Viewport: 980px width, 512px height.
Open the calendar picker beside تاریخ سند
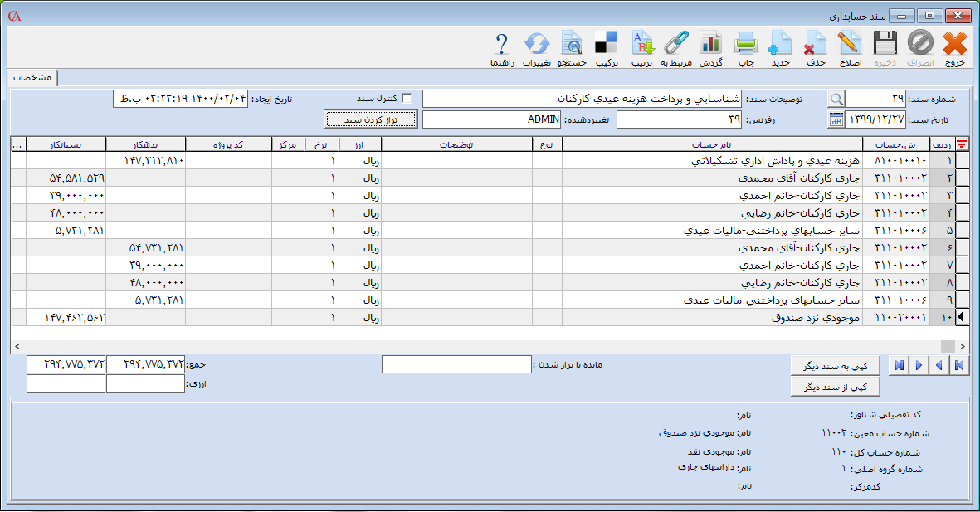(835, 120)
